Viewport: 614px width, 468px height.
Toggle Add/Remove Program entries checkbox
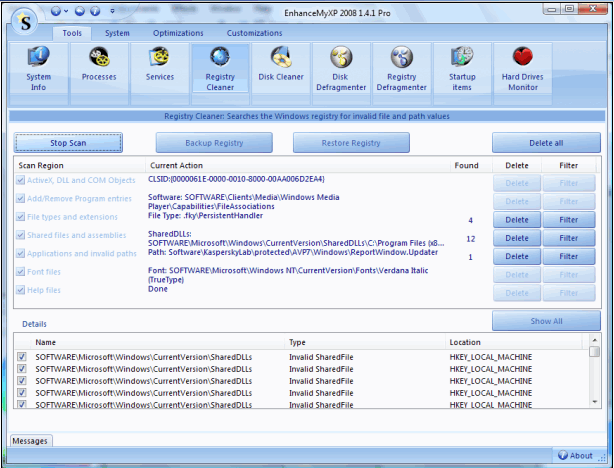point(20,199)
